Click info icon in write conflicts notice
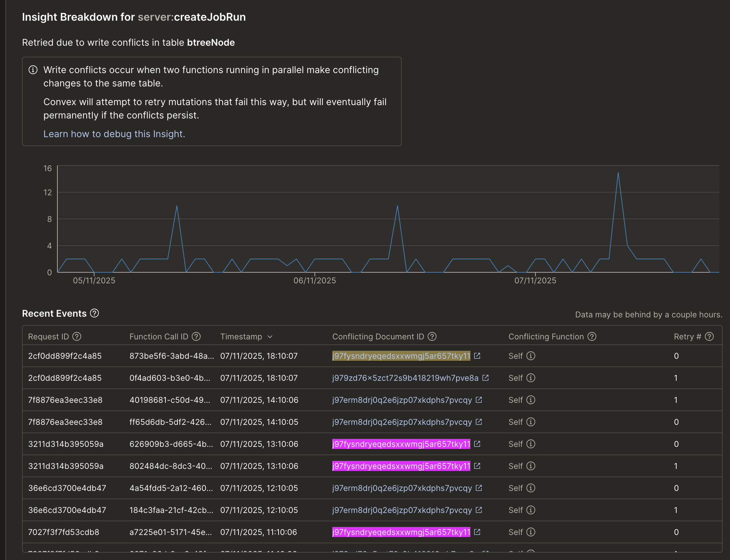The image size is (730, 560). point(33,70)
